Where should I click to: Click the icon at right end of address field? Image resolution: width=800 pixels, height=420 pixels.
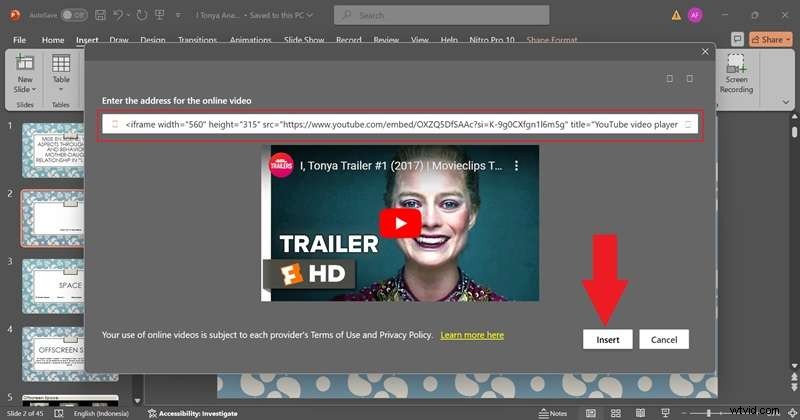tap(688, 125)
